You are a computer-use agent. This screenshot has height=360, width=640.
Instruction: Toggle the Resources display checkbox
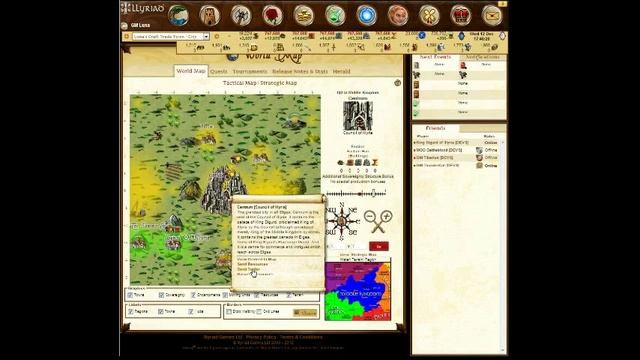(257, 295)
